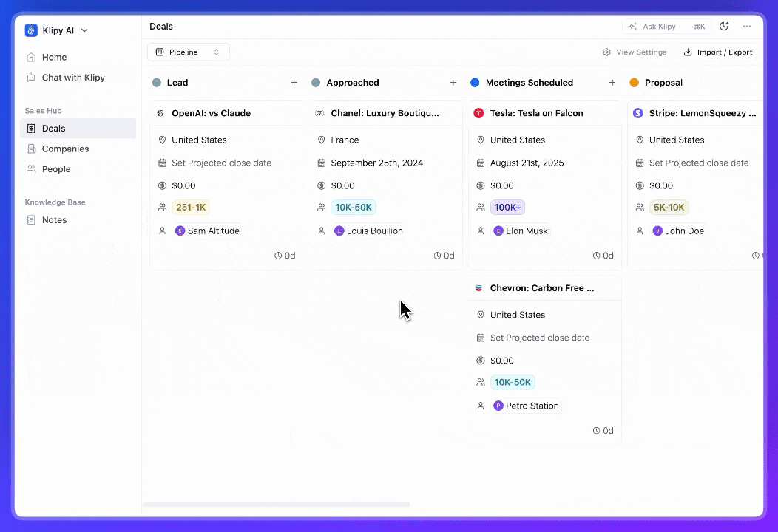Click the location pin on OpenAI card
Viewport: 778px width, 532px height.
tap(162, 140)
